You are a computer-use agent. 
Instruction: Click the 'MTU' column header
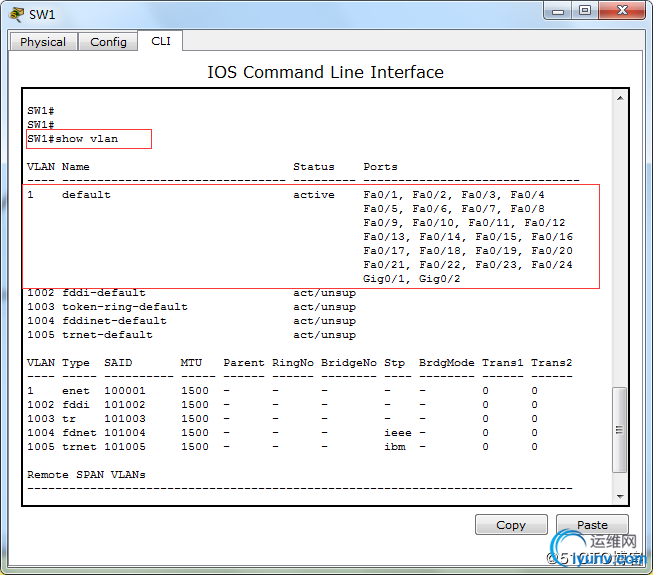191,363
